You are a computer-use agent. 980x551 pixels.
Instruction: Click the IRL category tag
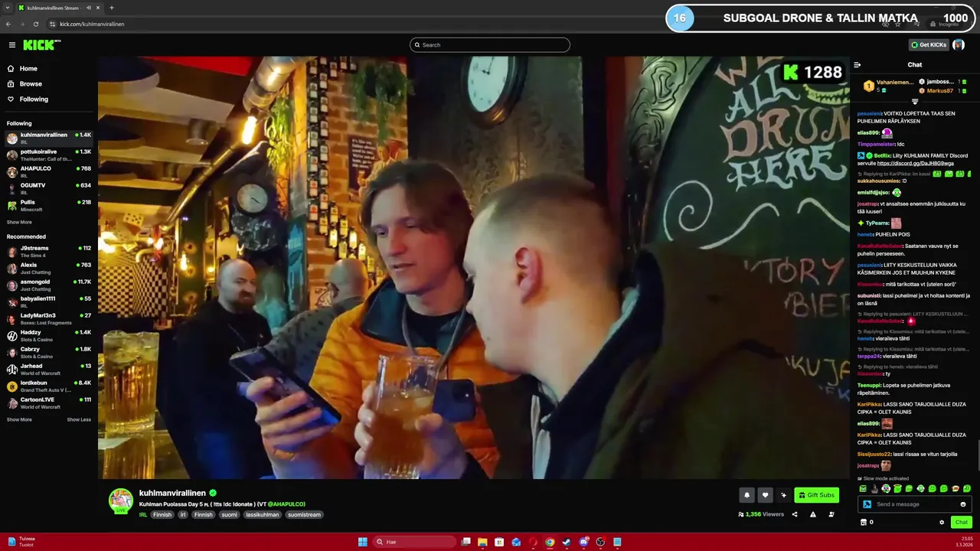point(143,515)
